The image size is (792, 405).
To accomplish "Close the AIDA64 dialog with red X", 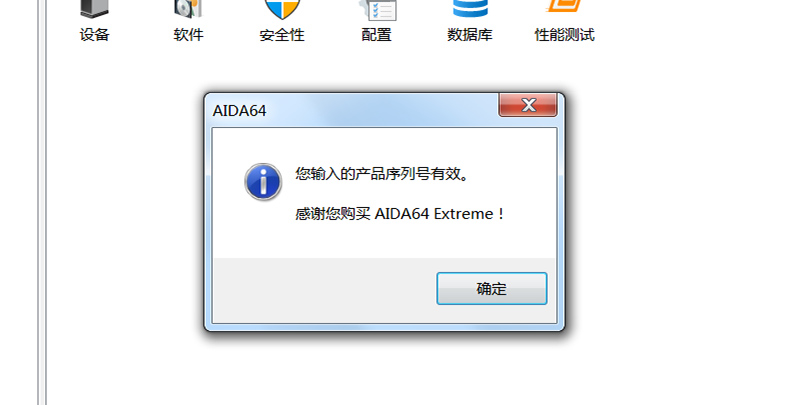I will tap(528, 105).
